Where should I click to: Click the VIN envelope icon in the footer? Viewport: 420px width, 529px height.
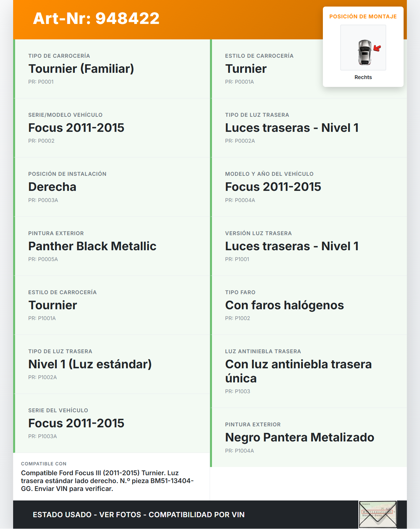click(x=378, y=514)
